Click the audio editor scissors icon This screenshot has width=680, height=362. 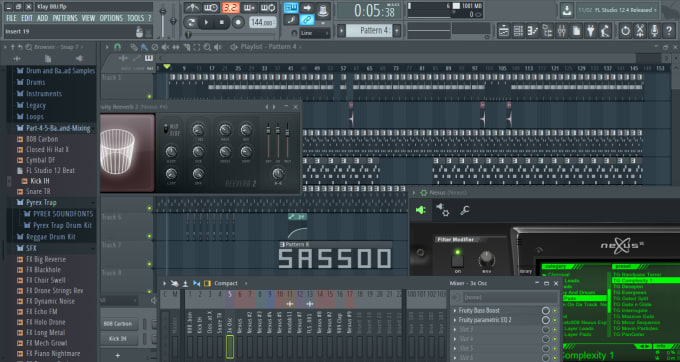click(640, 31)
